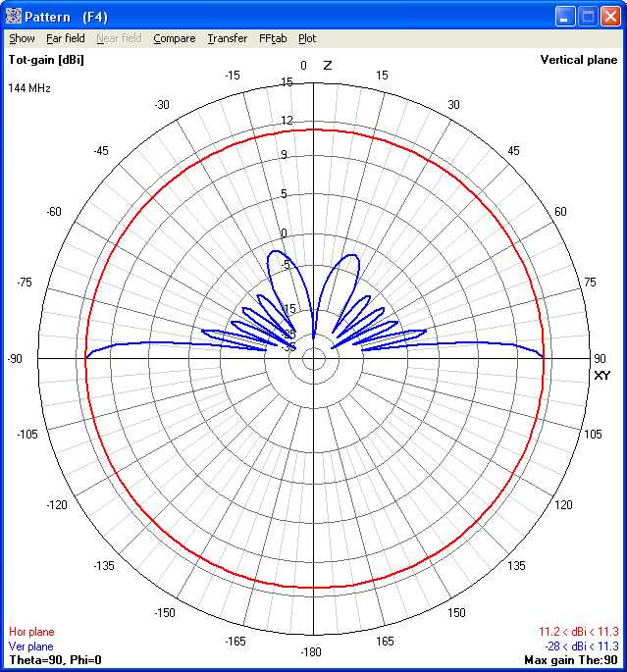The height and width of the screenshot is (672, 627).
Task: Open the Compare menu
Action: (174, 39)
